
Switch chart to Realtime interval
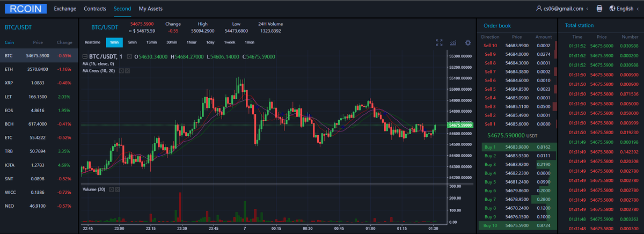pyautogui.click(x=93, y=42)
